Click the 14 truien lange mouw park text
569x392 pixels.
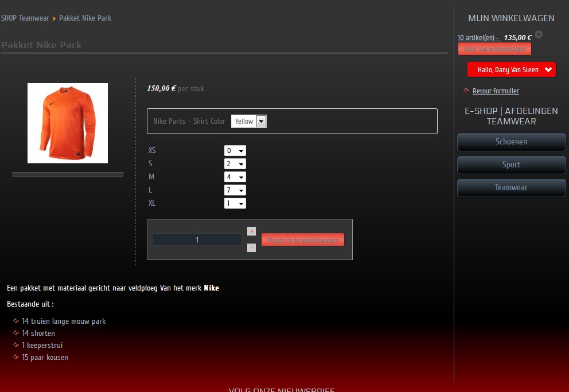(x=64, y=321)
